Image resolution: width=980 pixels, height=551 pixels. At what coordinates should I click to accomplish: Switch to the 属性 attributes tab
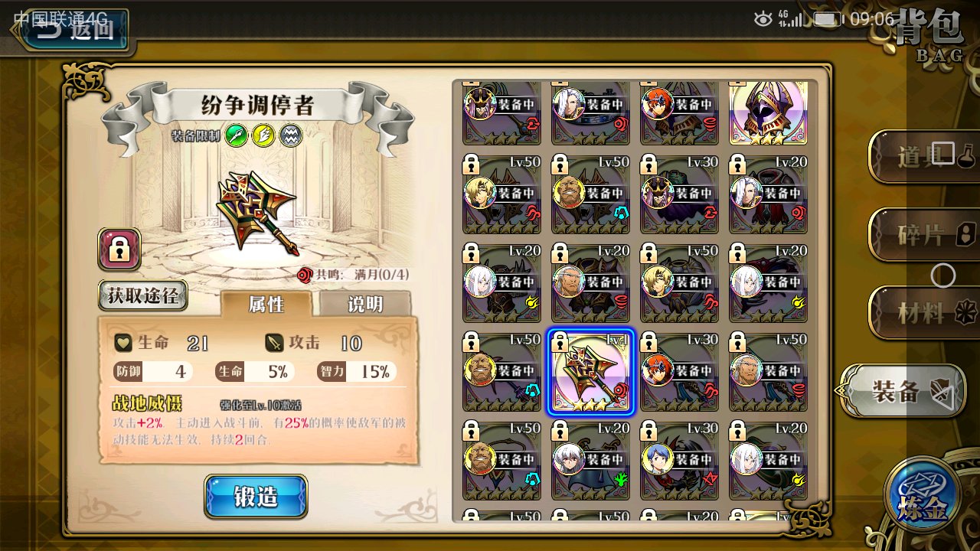266,304
